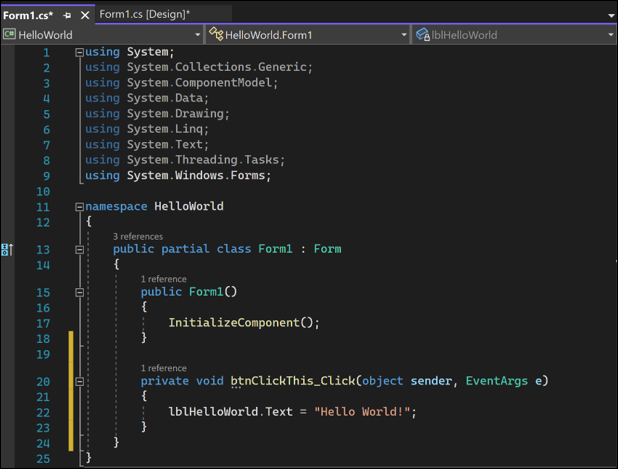Open the tab overflow dropdown arrow
This screenshot has height=469, width=618.
[611, 16]
